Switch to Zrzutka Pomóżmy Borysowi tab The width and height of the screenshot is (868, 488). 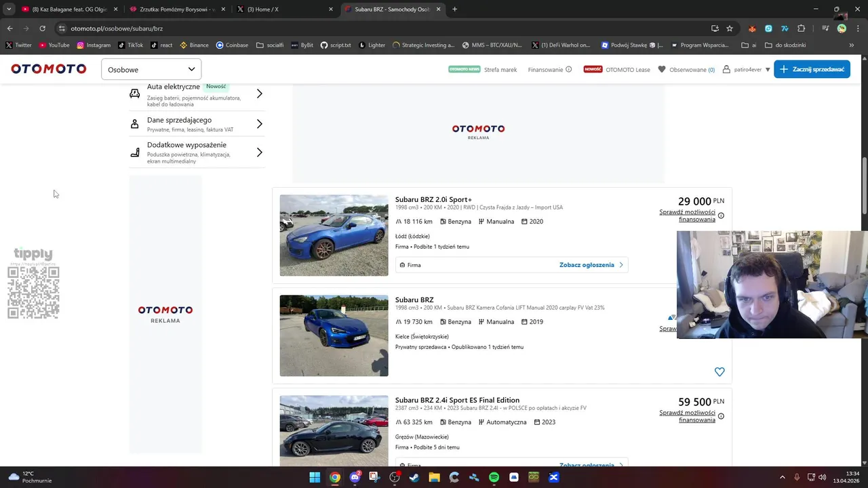click(178, 9)
